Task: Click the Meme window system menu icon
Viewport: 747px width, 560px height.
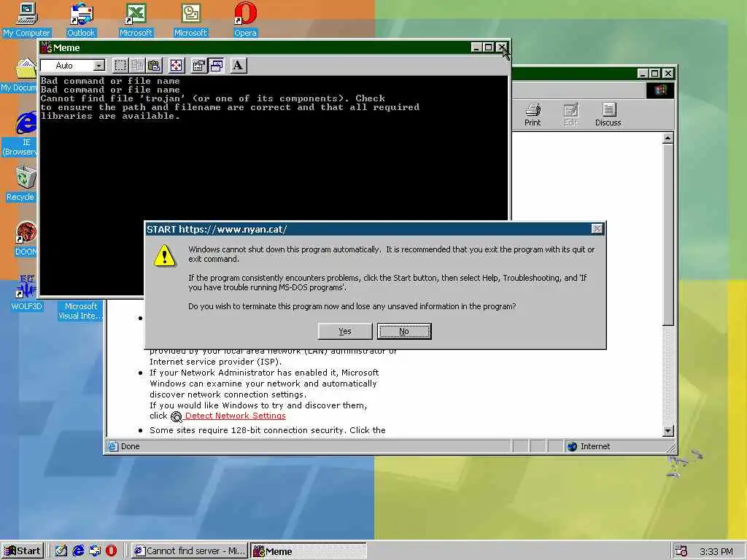Action: click(x=46, y=47)
